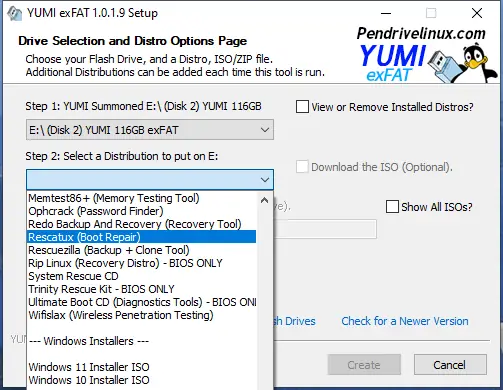The width and height of the screenshot is (503, 390).
Task: Click the partially hidden Drives link
Action: tap(295, 321)
